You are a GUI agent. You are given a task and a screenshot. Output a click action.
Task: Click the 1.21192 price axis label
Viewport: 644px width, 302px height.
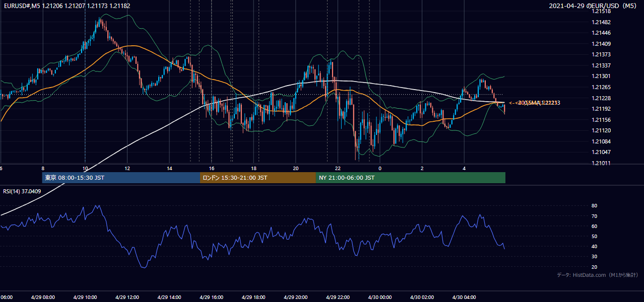(x=602, y=109)
